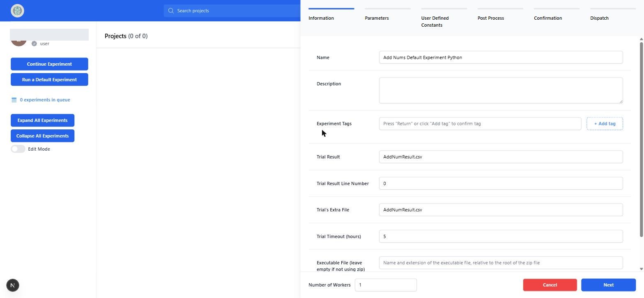Click the search magnifier icon

tap(171, 11)
